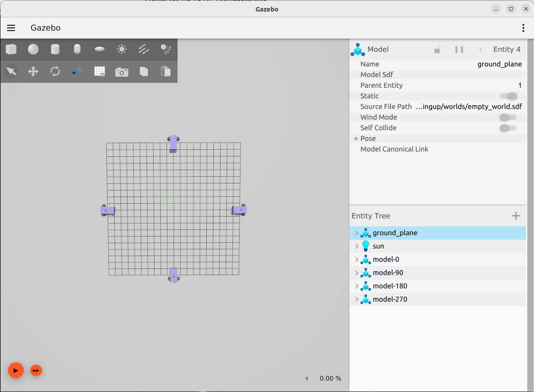Click the Parent Entity value 1
This screenshot has width=534, height=392.
[x=520, y=85]
